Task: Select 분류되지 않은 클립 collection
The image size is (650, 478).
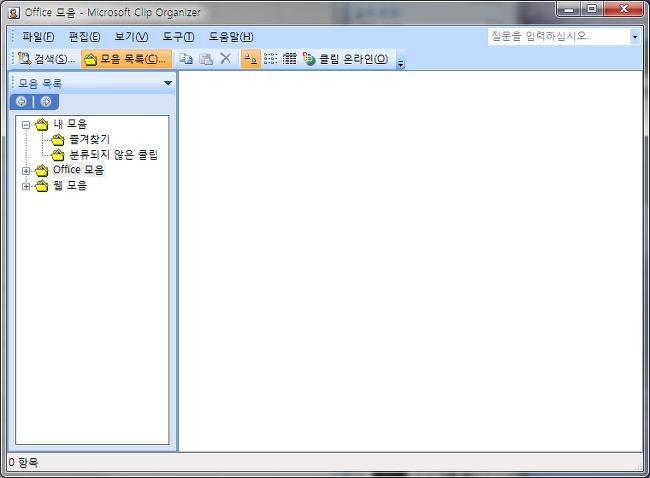Action: [x=113, y=155]
